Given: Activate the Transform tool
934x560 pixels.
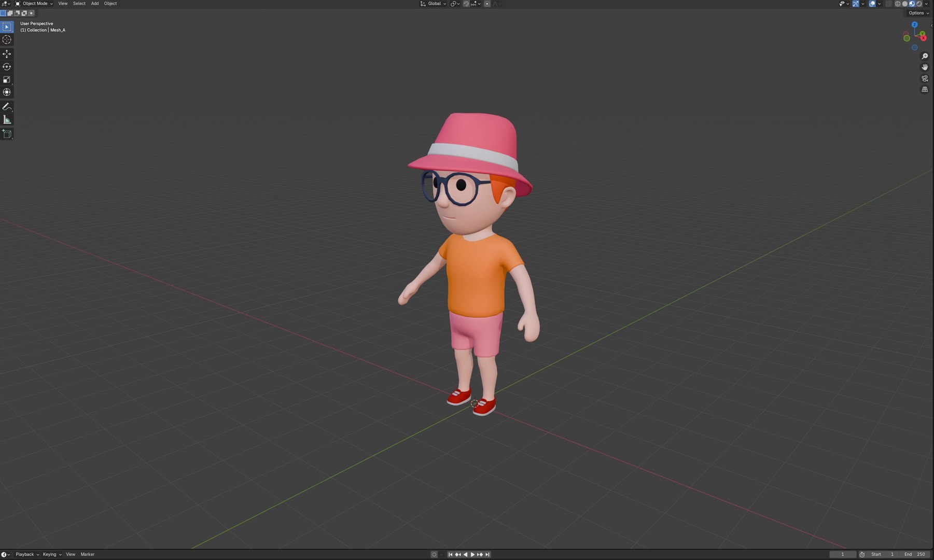Looking at the screenshot, I should (x=7, y=92).
